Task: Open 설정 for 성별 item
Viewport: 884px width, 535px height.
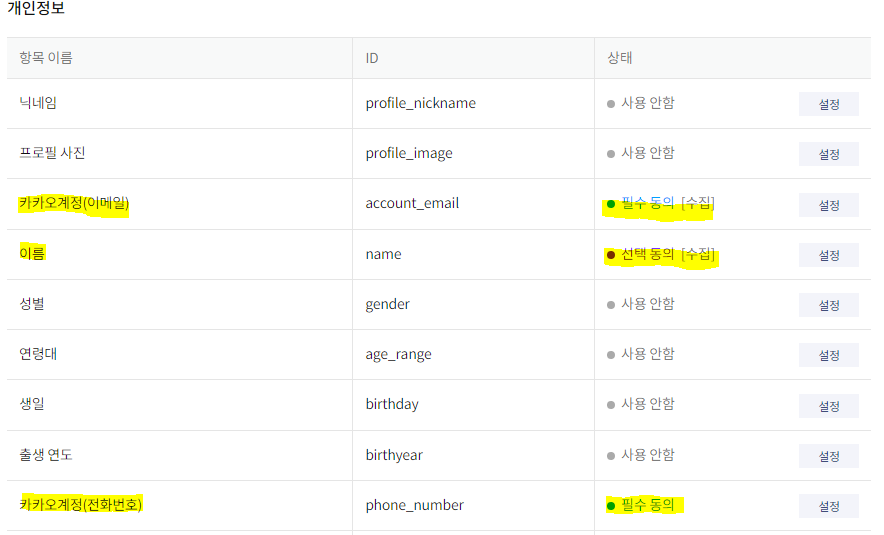Action: click(x=828, y=305)
